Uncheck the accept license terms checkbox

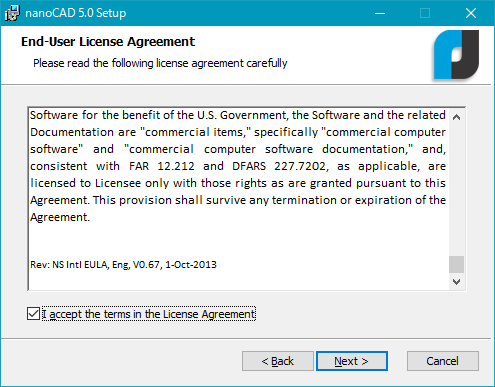(33, 314)
